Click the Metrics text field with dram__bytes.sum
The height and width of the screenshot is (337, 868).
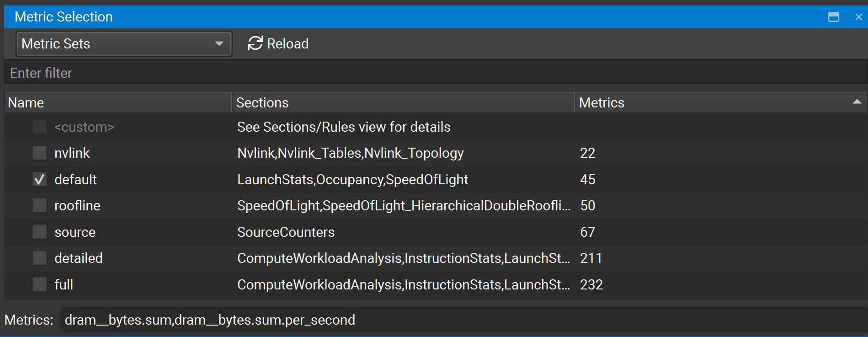tap(463, 320)
